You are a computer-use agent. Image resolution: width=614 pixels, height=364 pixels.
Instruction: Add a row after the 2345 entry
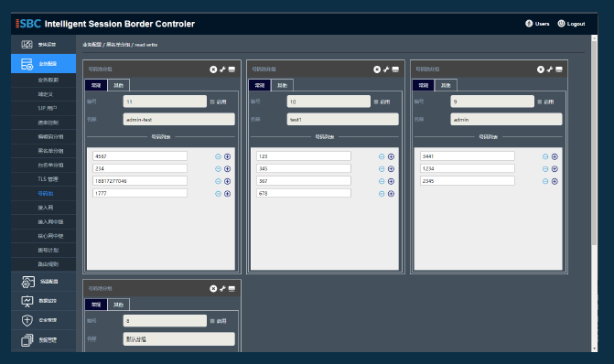[555, 181]
